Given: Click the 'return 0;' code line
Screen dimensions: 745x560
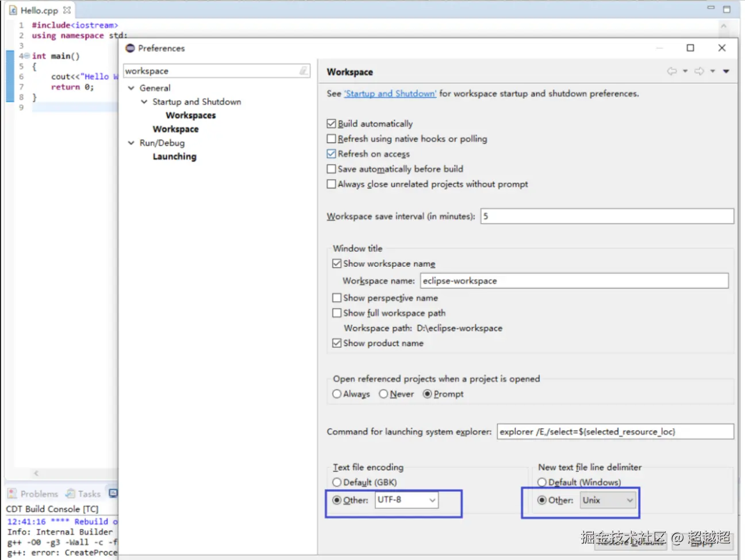Looking at the screenshot, I should [72, 87].
